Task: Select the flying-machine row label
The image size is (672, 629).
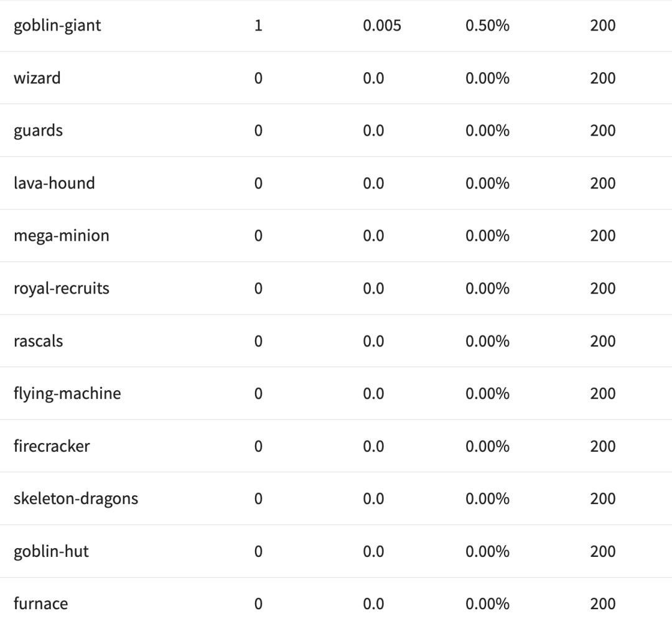Action: point(67,394)
